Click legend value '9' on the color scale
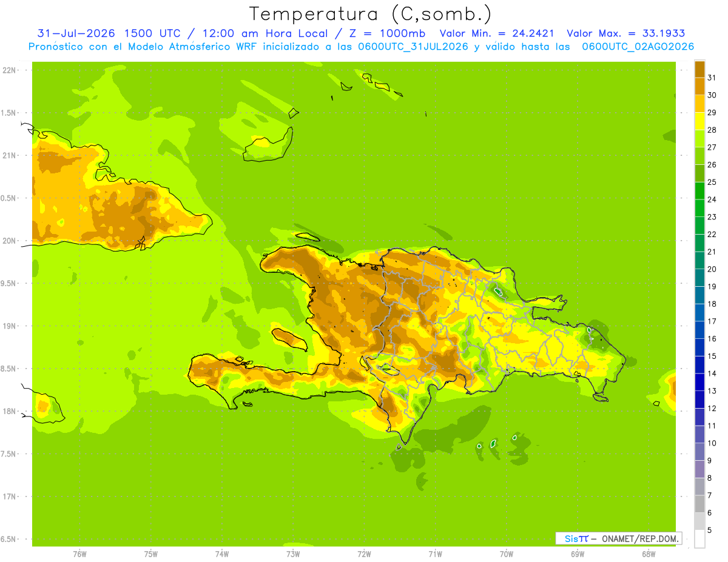Viewport: 728px width, 562px height. point(710,461)
